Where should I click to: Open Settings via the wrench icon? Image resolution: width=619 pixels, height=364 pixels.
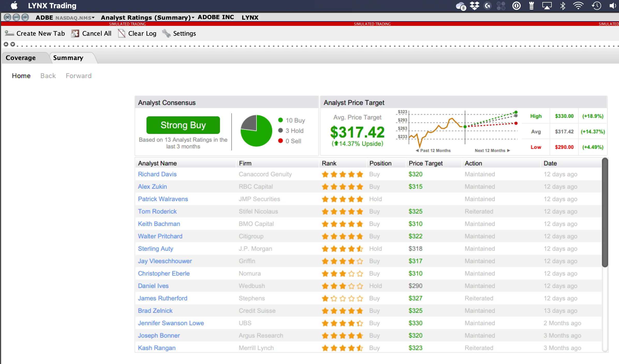(166, 33)
